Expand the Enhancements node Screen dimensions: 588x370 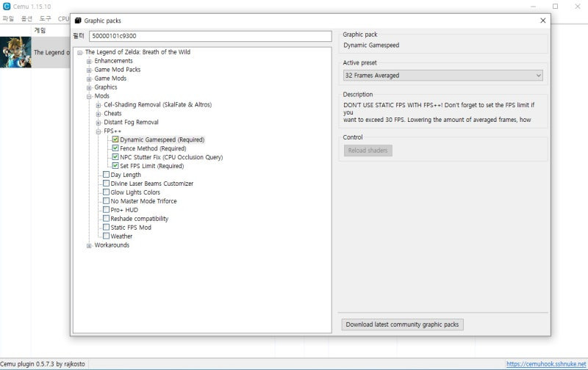89,62
